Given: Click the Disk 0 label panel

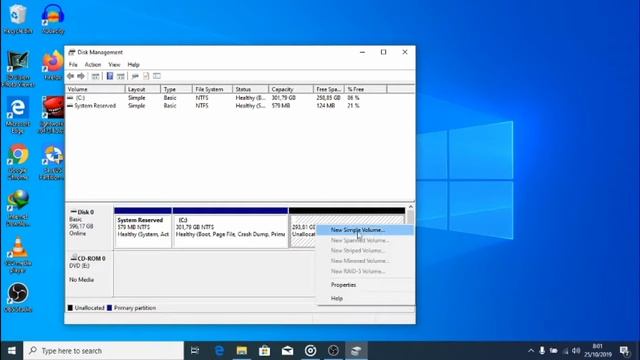Looking at the screenshot, I should pyautogui.click(x=89, y=227).
